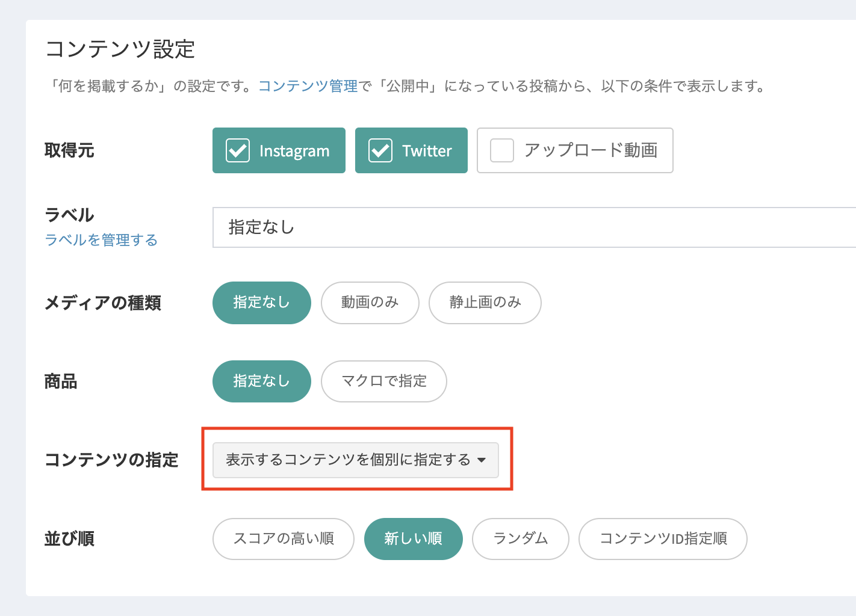Viewport: 856px width, 616px height.
Task: Click the アップロード動画 source button label
Action: (x=591, y=150)
